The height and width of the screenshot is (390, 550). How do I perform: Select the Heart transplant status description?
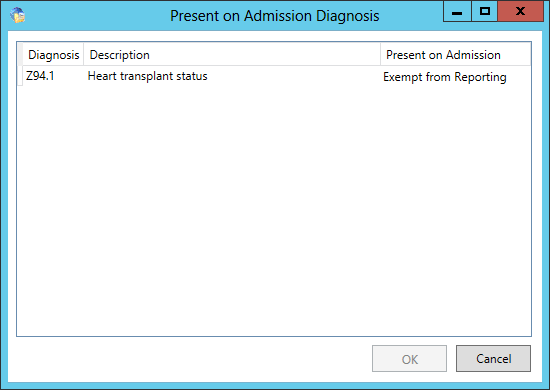pos(147,76)
